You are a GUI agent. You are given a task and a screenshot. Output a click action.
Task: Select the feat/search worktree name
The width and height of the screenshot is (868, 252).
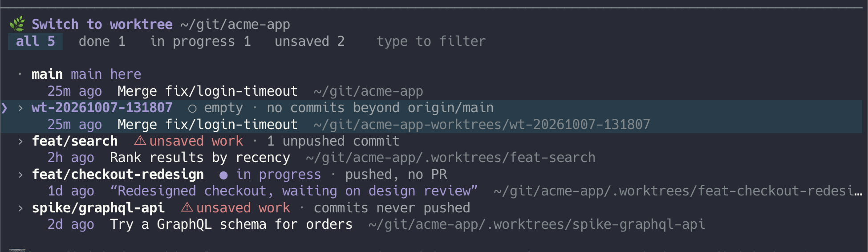[x=75, y=141]
